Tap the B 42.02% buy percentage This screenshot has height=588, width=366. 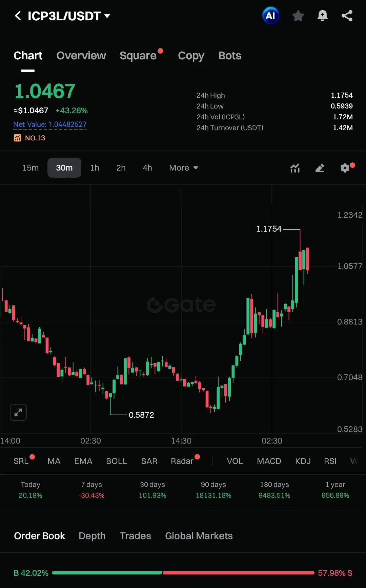(x=31, y=573)
